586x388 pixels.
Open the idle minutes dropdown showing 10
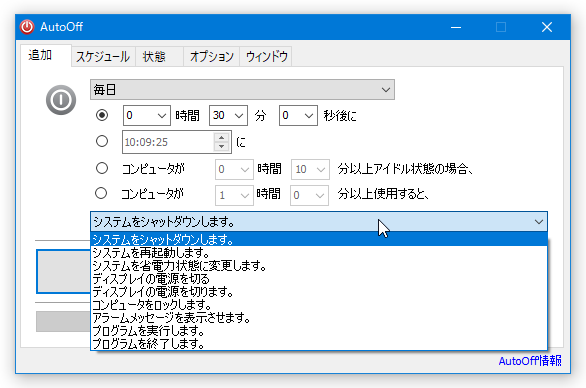[310, 169]
